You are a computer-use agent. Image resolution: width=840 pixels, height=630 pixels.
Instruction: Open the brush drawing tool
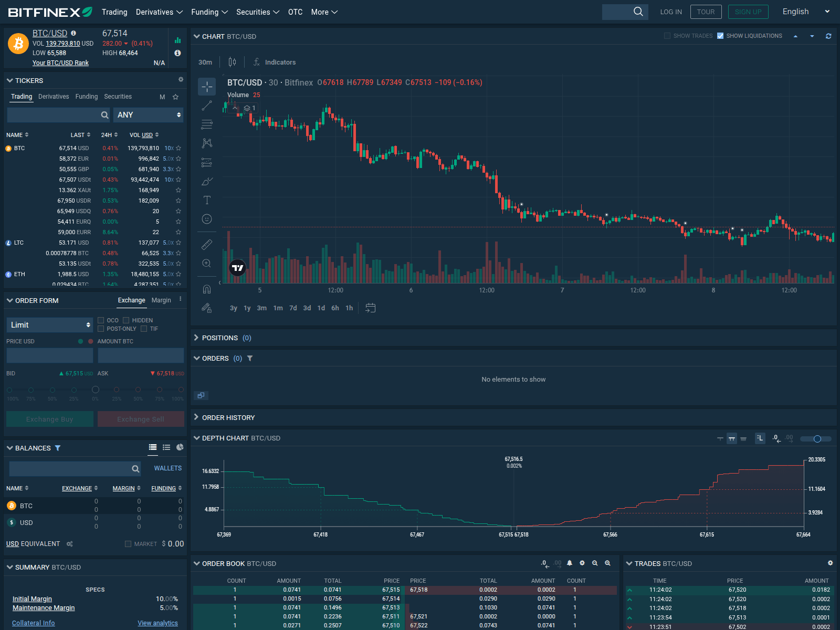pyautogui.click(x=207, y=181)
